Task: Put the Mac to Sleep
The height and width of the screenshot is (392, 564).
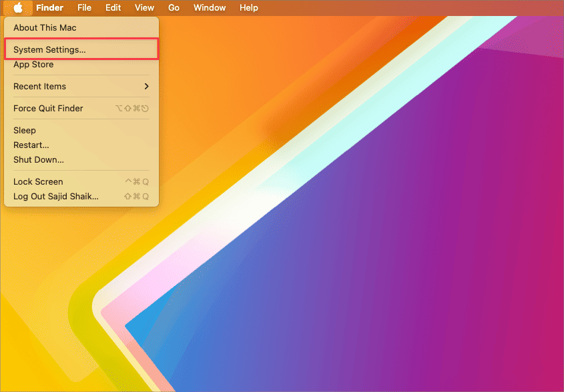Action: 25,131
